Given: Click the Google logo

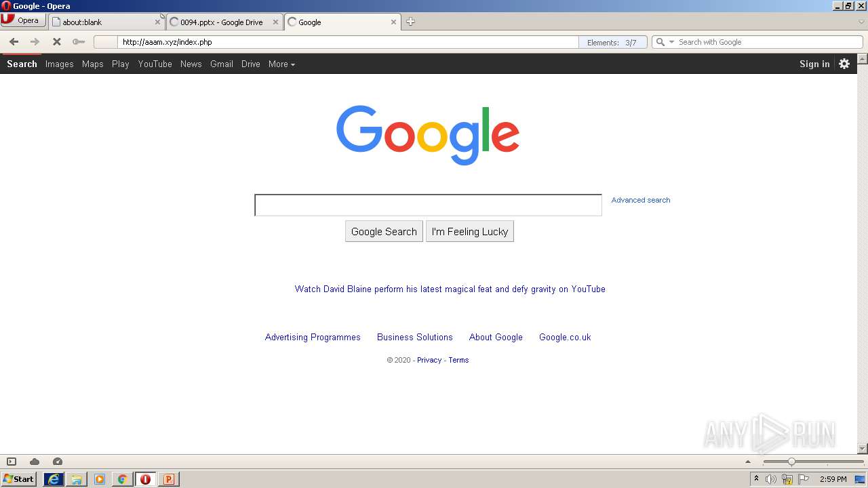Looking at the screenshot, I should [x=428, y=135].
